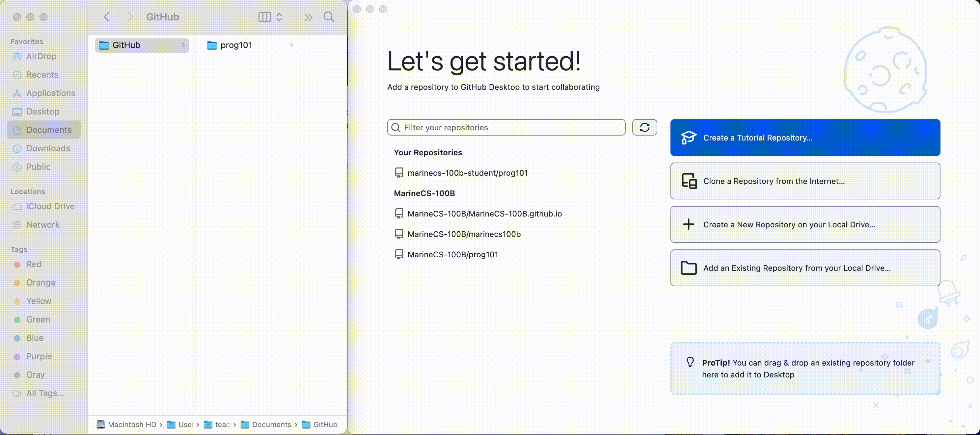980x435 pixels.
Task: Open iCloud Drive location
Action: pos(44,206)
